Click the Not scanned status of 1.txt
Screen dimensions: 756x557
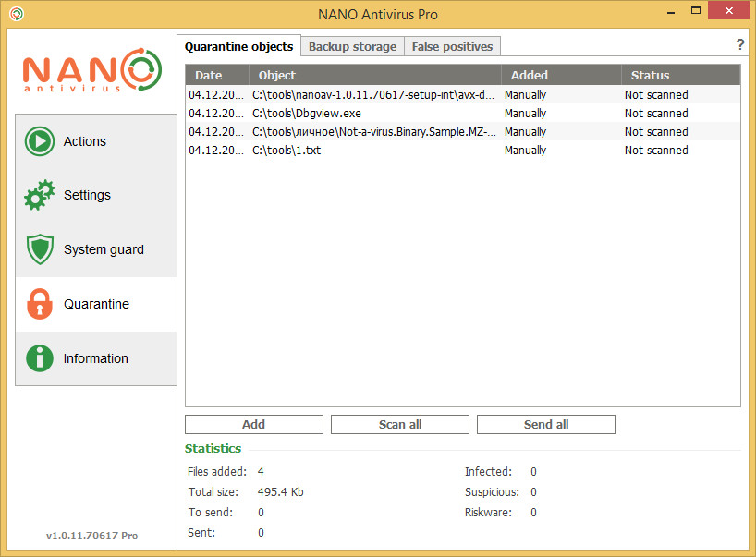coord(656,151)
